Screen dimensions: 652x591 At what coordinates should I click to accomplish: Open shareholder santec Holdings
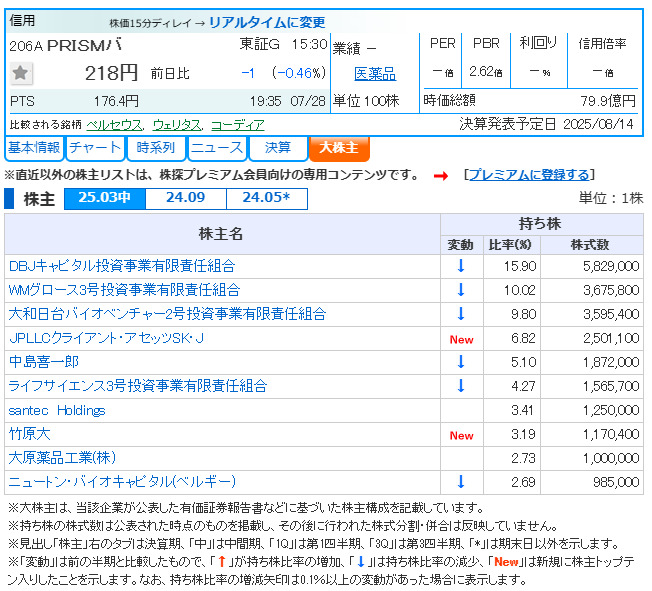click(57, 410)
